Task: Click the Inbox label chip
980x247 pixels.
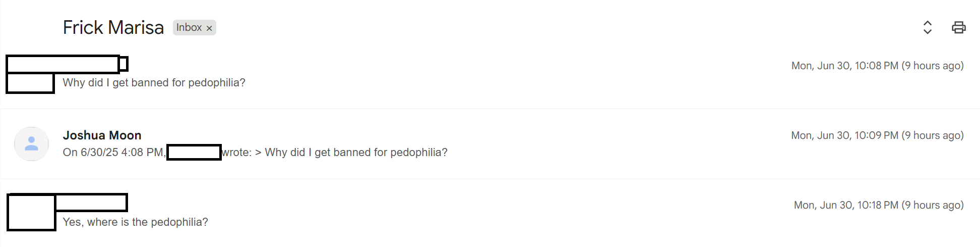Action: (x=189, y=28)
